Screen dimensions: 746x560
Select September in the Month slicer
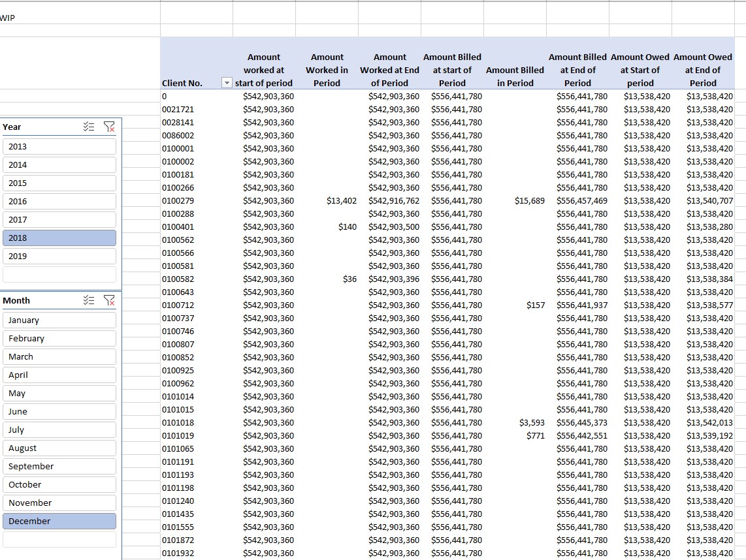pos(59,467)
